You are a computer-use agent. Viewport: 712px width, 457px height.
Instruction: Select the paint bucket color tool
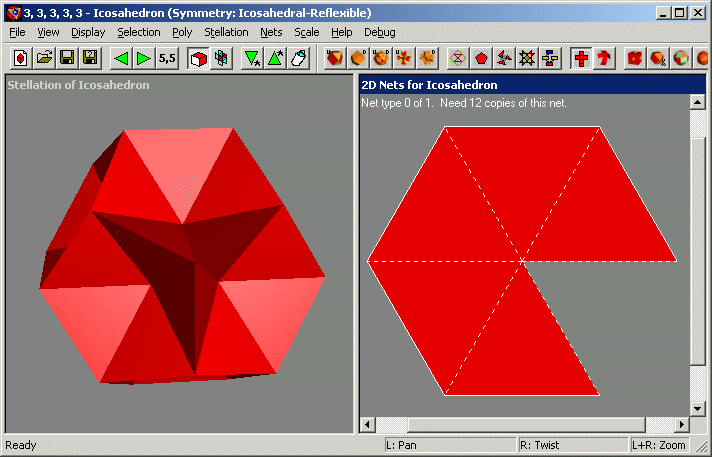298,58
